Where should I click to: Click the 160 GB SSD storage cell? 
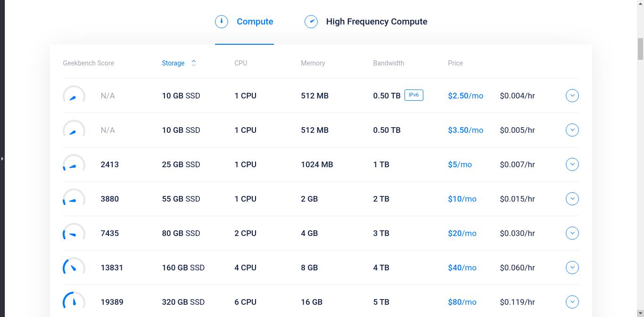pyautogui.click(x=183, y=268)
